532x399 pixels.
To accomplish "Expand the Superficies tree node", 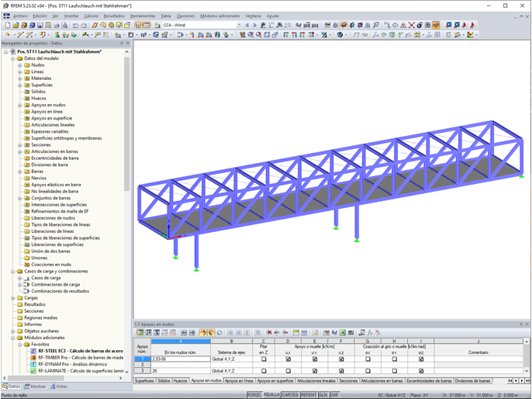I will (19, 85).
